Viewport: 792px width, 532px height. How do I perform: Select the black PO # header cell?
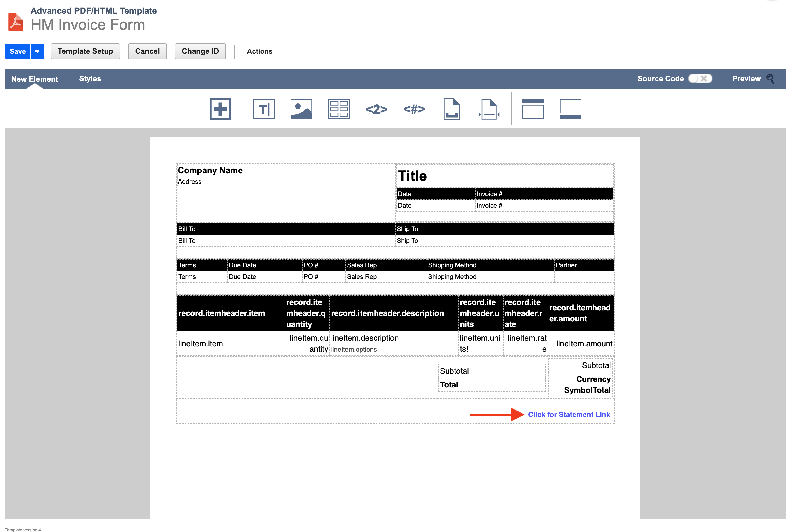[323, 265]
